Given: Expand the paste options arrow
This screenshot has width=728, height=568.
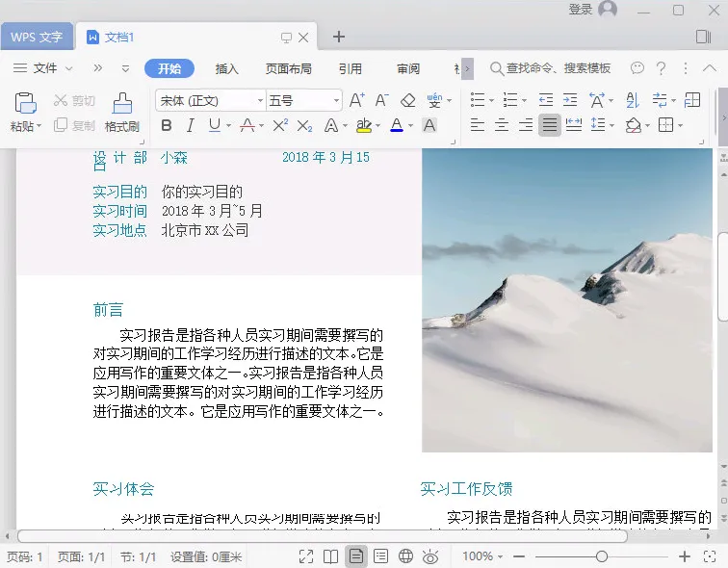Looking at the screenshot, I should pos(39,126).
